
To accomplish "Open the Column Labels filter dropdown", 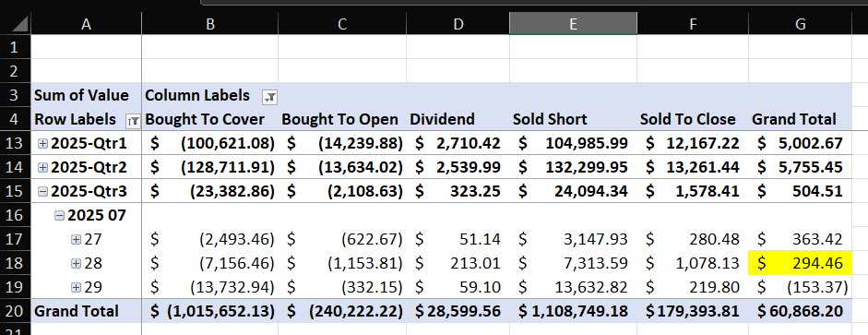I will pos(269,98).
